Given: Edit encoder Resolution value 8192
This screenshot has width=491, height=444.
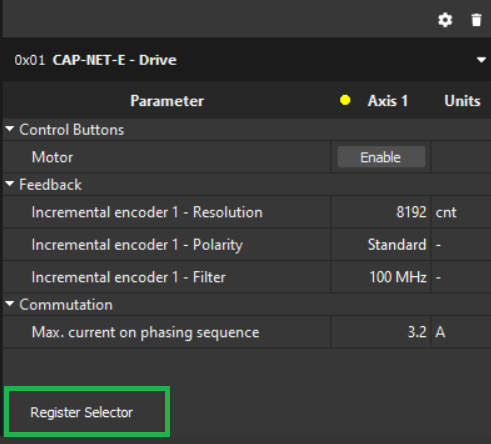Looking at the screenshot, I should [x=380, y=212].
